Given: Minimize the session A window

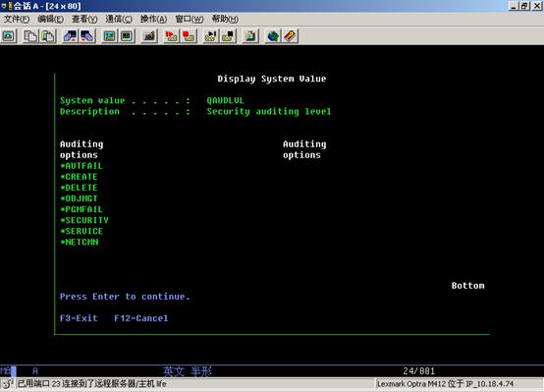Looking at the screenshot, I should pos(515,6).
